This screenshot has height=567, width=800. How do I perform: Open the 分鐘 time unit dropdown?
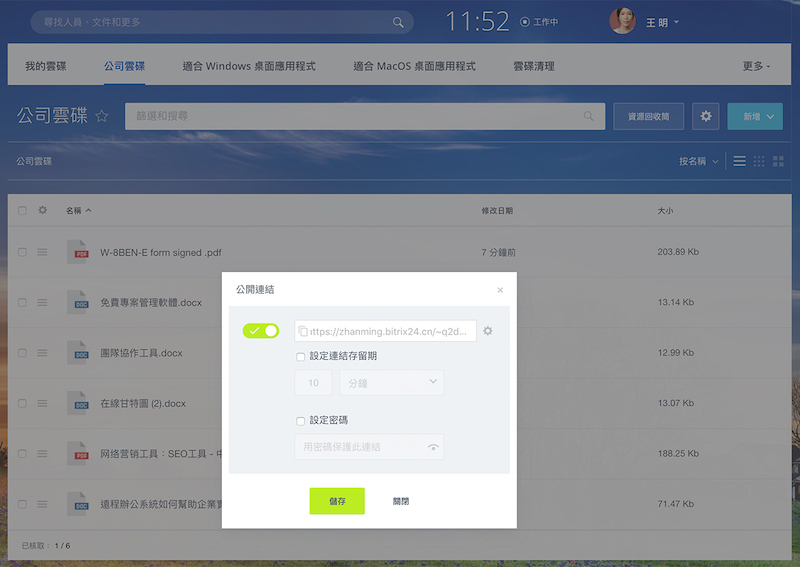click(x=391, y=383)
